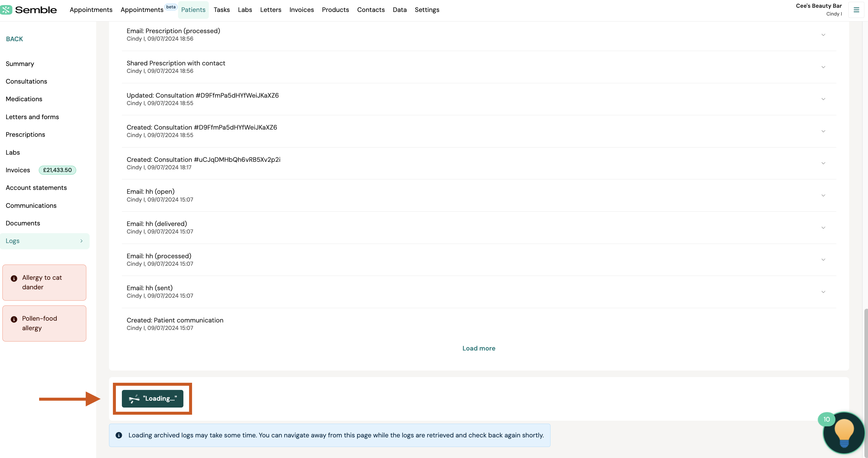This screenshot has height=458, width=868.
Task: Open Communications in the sidebar
Action: pyautogui.click(x=31, y=205)
